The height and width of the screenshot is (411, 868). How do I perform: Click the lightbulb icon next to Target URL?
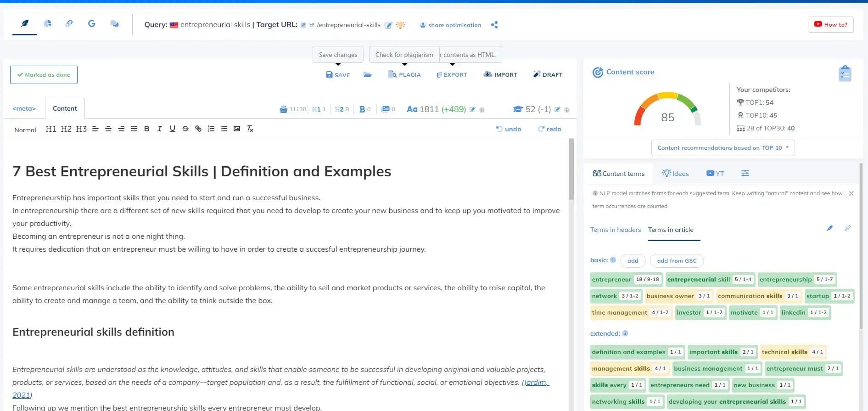(400, 25)
